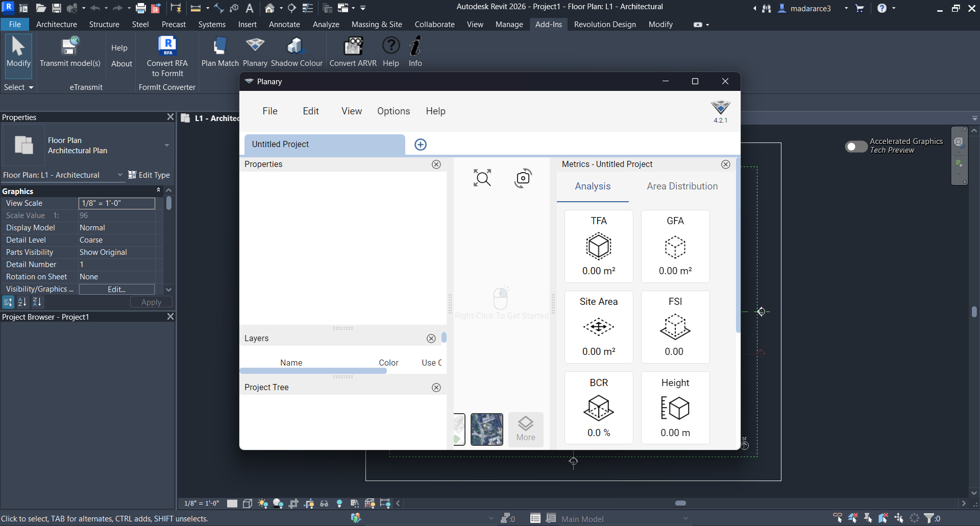Switch to the Revolution Design ribbon tab
This screenshot has width=980, height=526.
click(x=605, y=25)
